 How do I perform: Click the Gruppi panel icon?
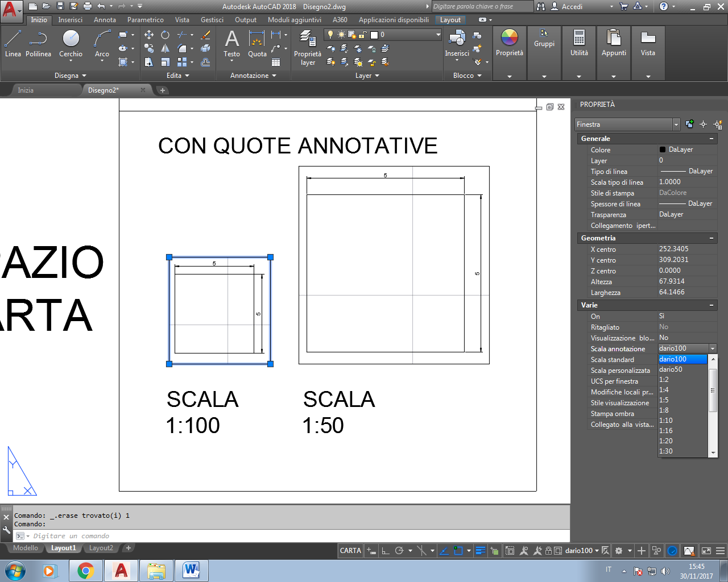[x=544, y=34]
